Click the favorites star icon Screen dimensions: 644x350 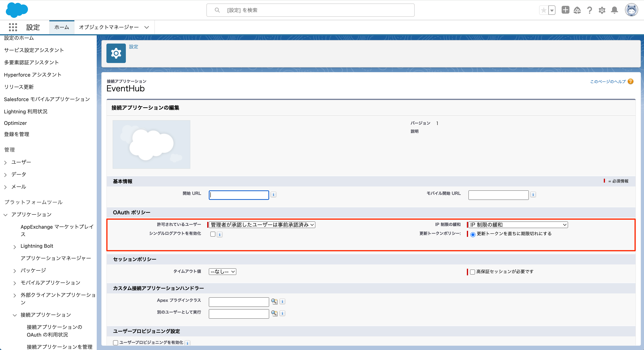(544, 10)
